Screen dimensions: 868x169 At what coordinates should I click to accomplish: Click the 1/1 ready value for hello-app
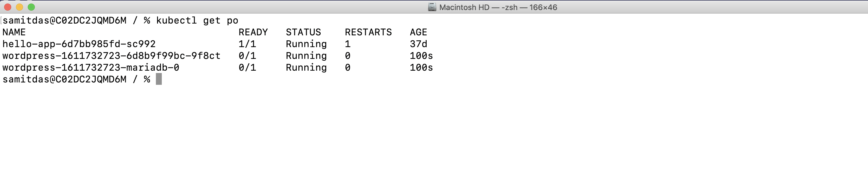point(247,44)
